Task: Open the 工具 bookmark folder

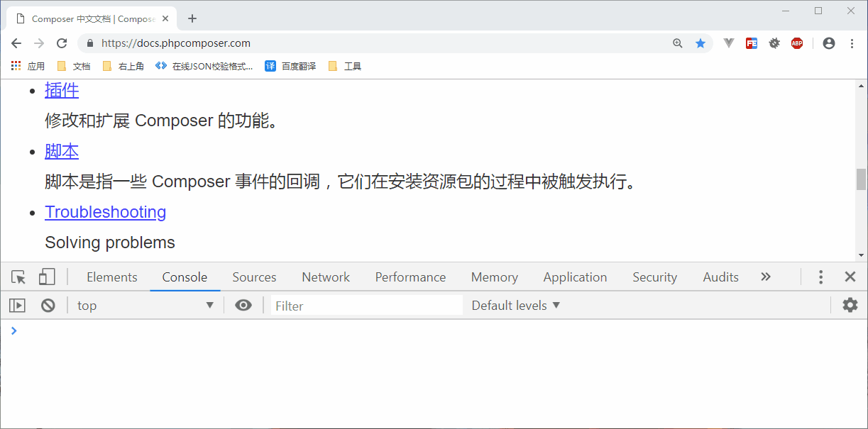Action: click(345, 66)
